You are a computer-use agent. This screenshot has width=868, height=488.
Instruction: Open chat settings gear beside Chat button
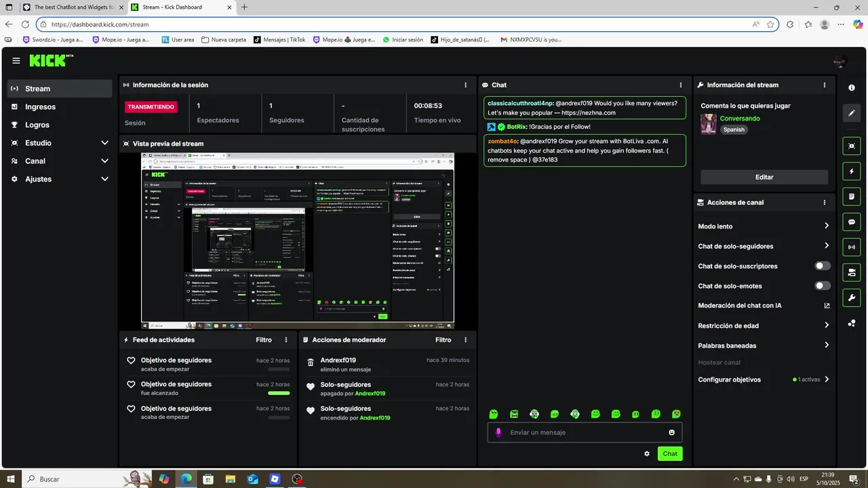point(647,454)
